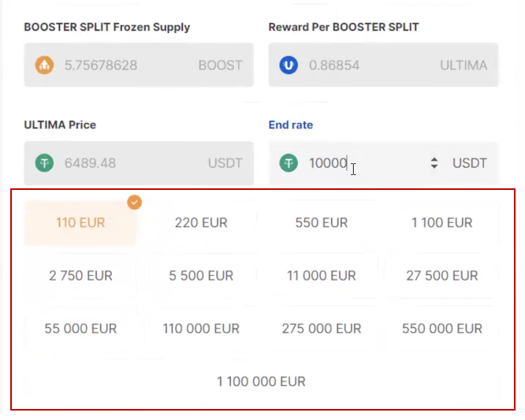The height and width of the screenshot is (420, 525).
Task: Select the 27 500 EUR option
Action: 442,276
